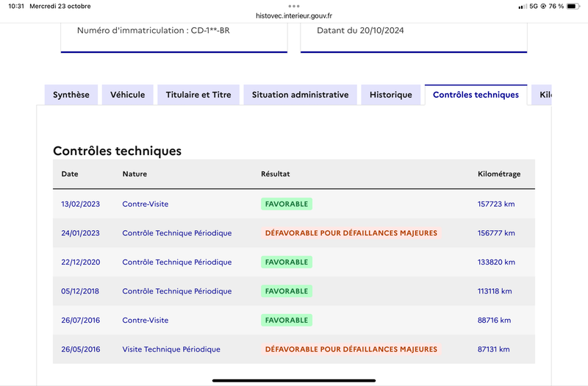This screenshot has width=588, height=386.
Task: Click the 88716 km mileage value
Action: pyautogui.click(x=494, y=320)
